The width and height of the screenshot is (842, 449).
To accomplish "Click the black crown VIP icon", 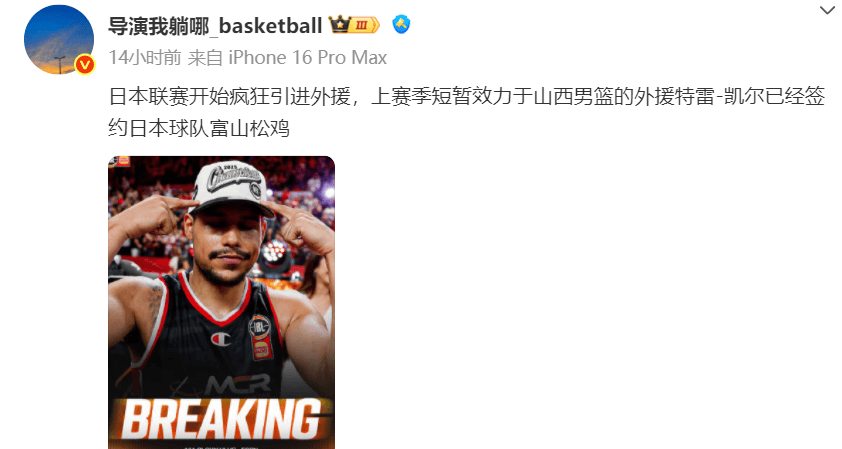I will (339, 24).
